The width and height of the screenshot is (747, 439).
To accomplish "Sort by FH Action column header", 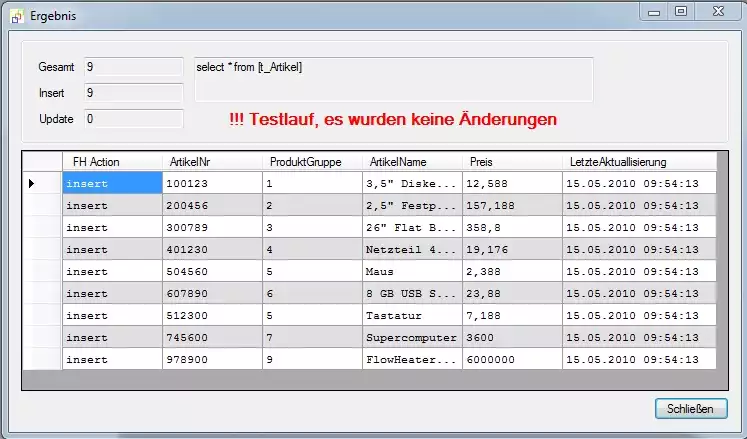I will (x=111, y=162).
